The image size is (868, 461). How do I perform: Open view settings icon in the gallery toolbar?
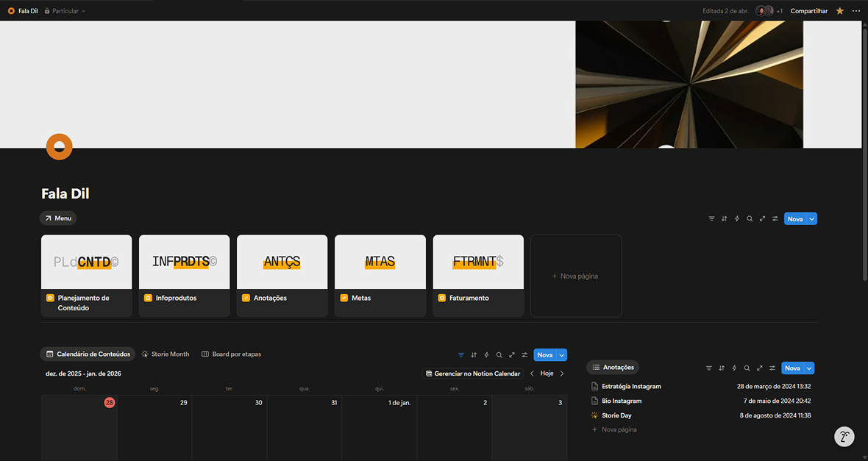click(x=775, y=219)
